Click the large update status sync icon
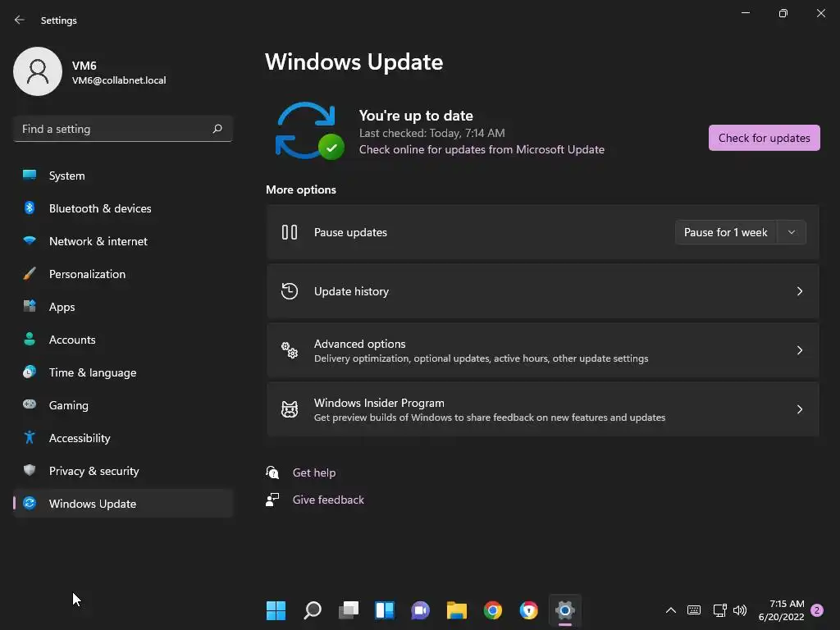 click(x=309, y=131)
